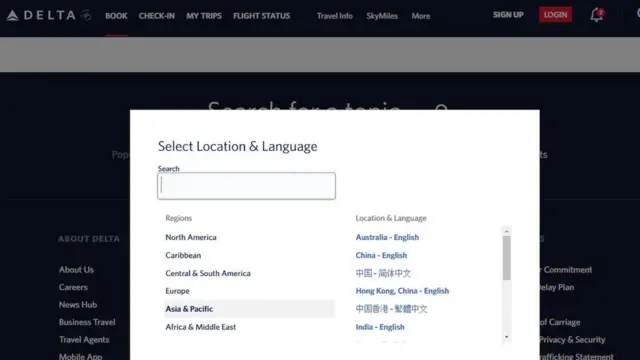
Task: Click the language list scroll up arrow
Action: click(507, 231)
